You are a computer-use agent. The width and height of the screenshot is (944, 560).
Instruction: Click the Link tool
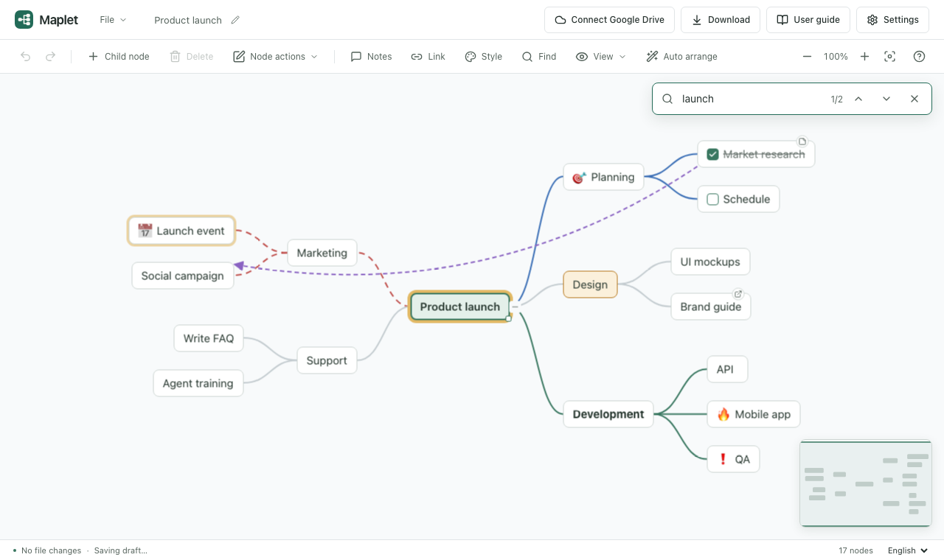[428, 57]
